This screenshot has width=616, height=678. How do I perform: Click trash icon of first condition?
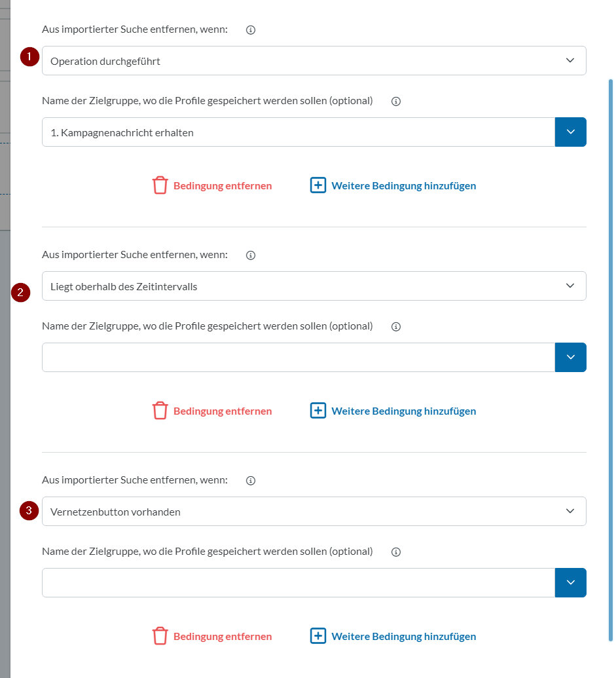(x=160, y=185)
